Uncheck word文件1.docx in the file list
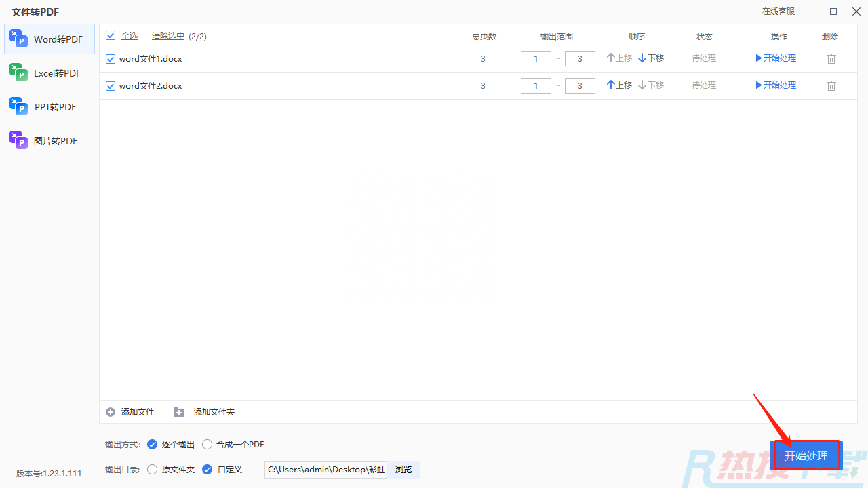The image size is (868, 488). pyautogui.click(x=110, y=58)
